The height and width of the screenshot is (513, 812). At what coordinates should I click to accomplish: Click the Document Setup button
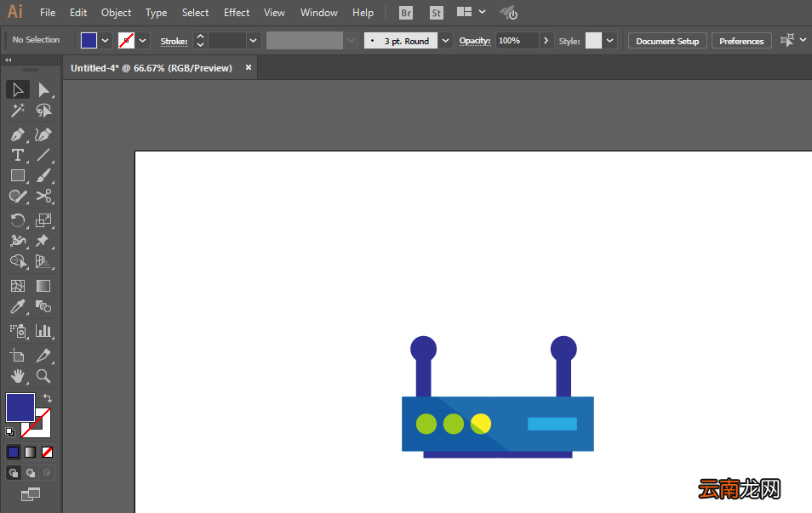(667, 41)
